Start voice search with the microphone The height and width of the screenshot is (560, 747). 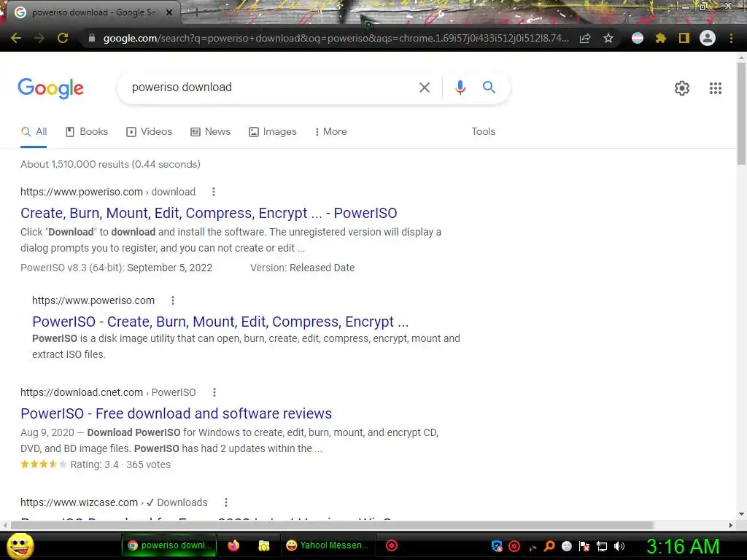pyautogui.click(x=460, y=87)
